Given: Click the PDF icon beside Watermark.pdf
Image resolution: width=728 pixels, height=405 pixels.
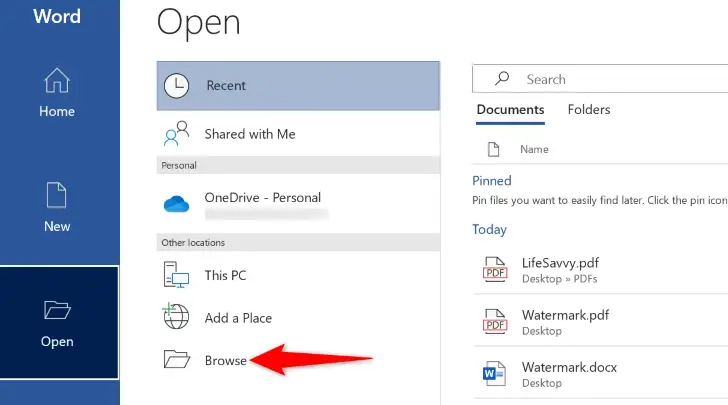Looking at the screenshot, I should point(495,322).
